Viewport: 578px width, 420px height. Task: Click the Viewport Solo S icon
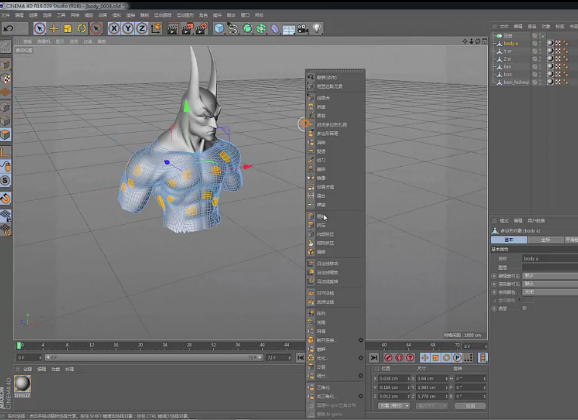point(5,180)
